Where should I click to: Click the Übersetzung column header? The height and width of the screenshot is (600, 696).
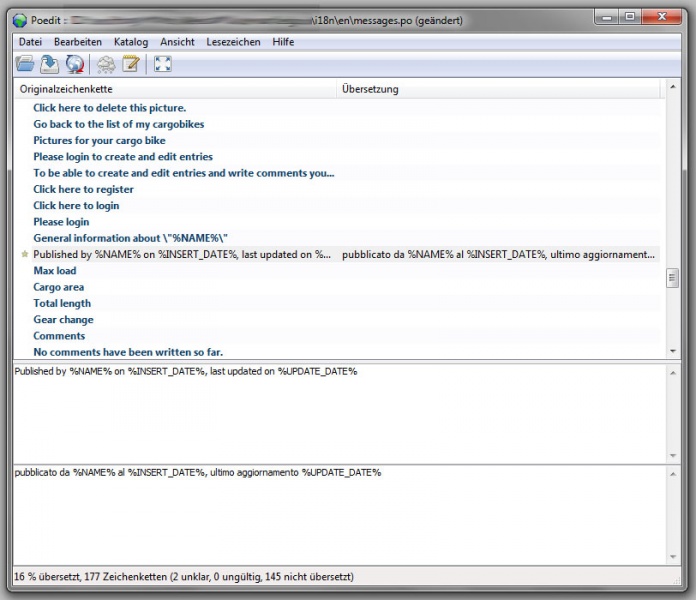(x=498, y=89)
